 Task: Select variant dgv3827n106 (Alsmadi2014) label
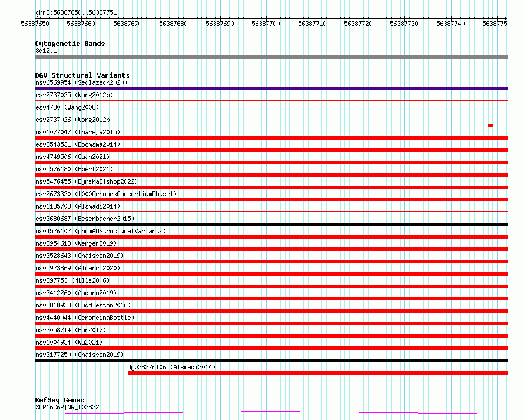[x=171, y=367]
